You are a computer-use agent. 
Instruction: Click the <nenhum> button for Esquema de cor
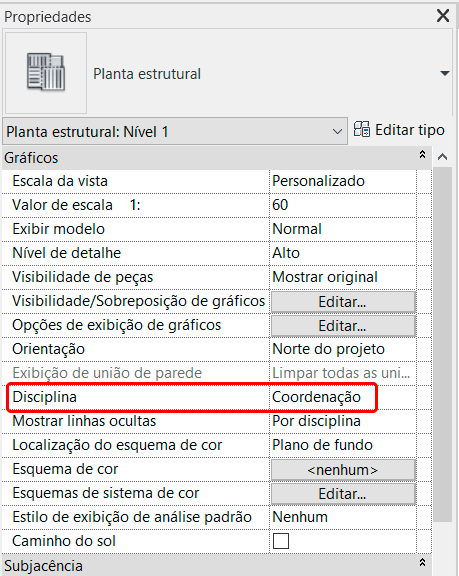[x=343, y=469]
